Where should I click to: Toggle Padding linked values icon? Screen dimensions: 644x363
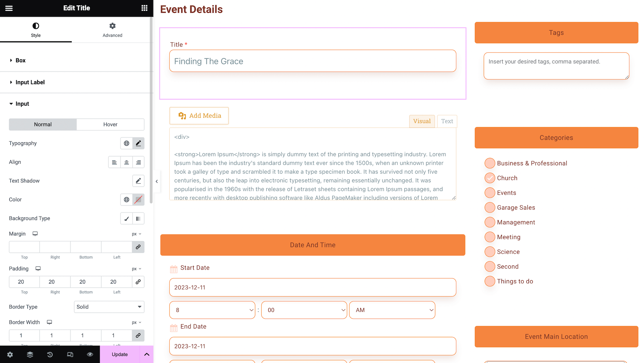(x=138, y=282)
